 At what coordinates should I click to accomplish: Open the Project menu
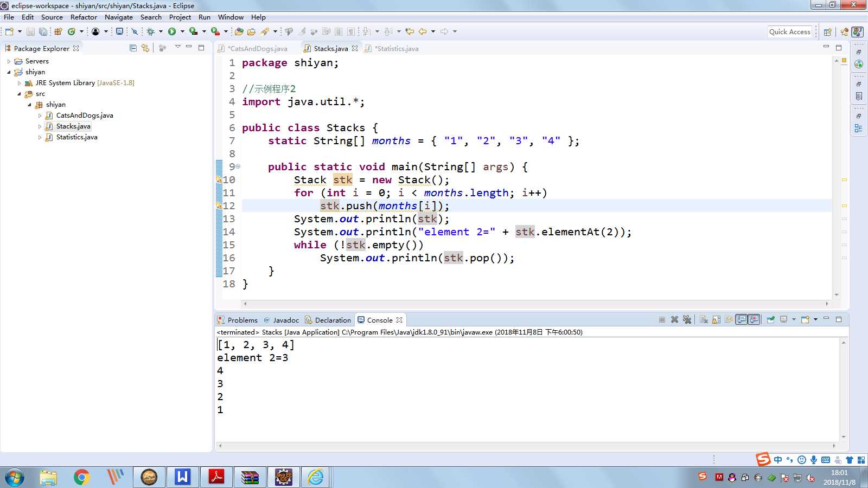click(x=180, y=17)
